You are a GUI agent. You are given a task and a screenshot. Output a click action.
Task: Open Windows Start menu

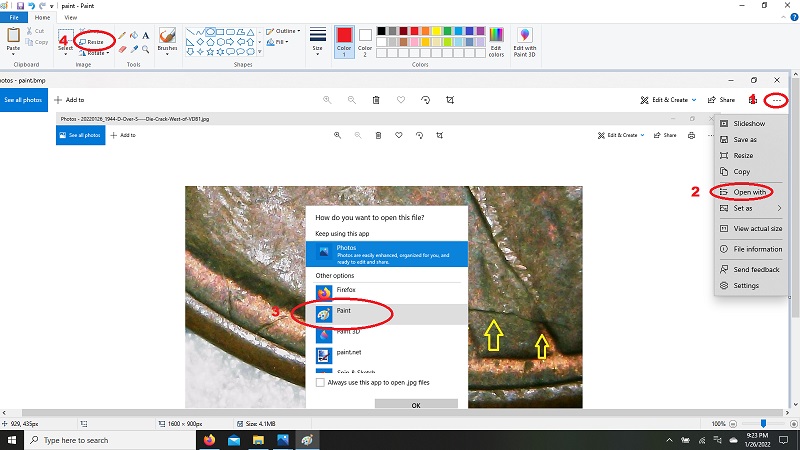click(x=12, y=440)
